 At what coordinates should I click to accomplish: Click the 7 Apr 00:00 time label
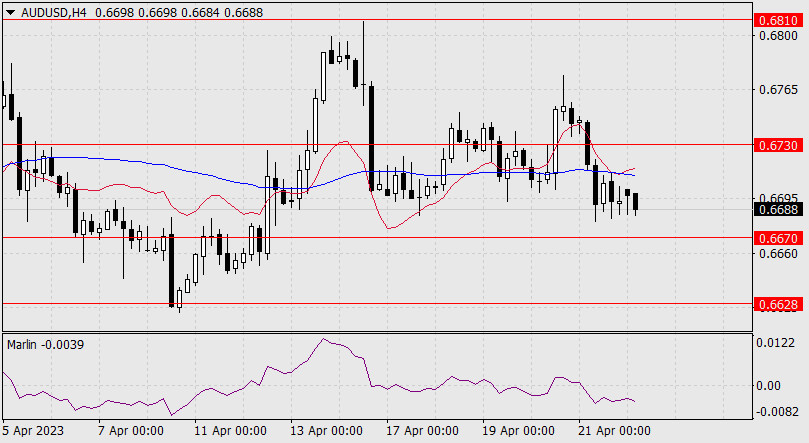point(131,431)
